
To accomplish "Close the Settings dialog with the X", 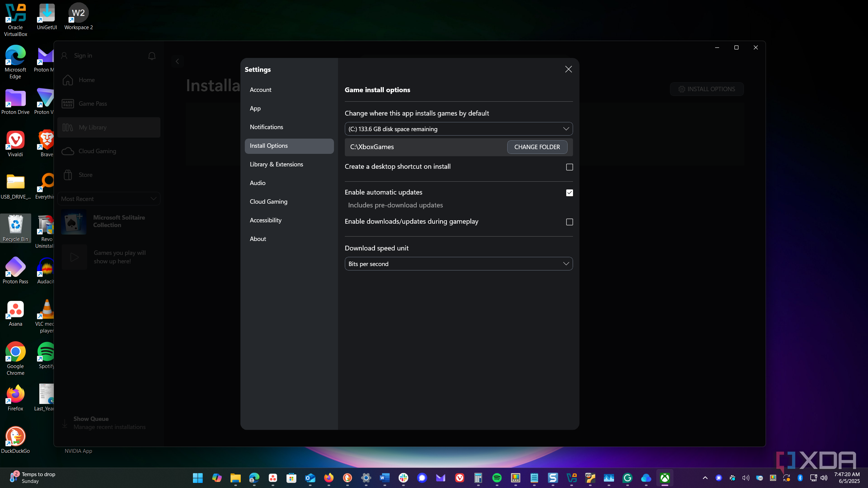I will [x=569, y=69].
